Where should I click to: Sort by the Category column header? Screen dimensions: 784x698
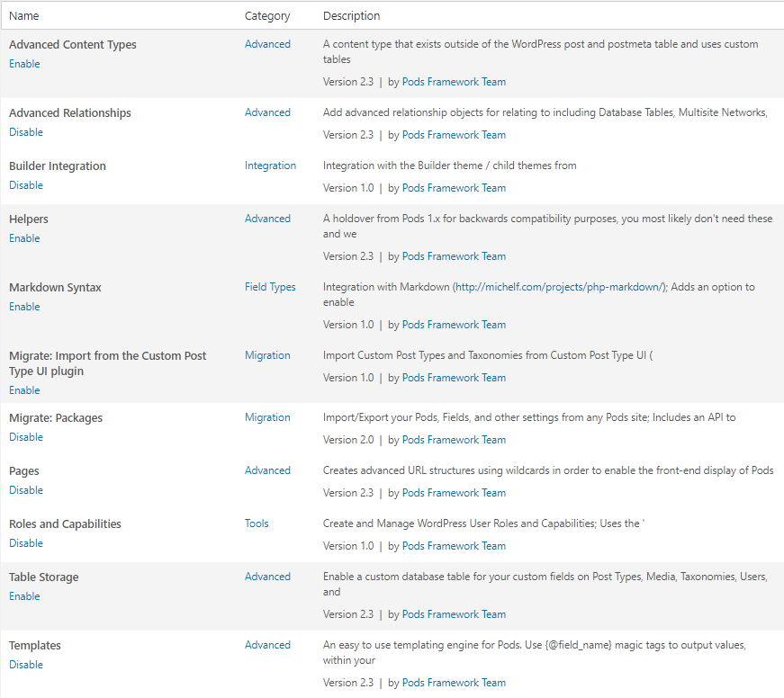267,16
